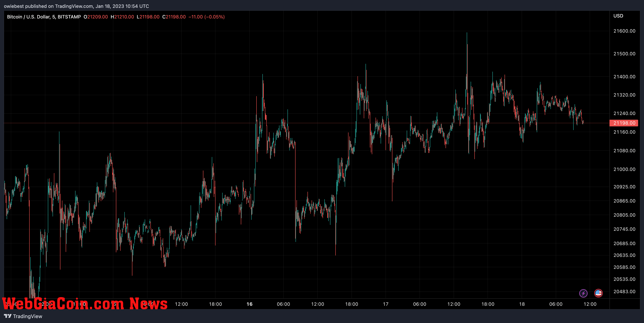
Task: Click the open value O21209.00
Action: (96, 17)
